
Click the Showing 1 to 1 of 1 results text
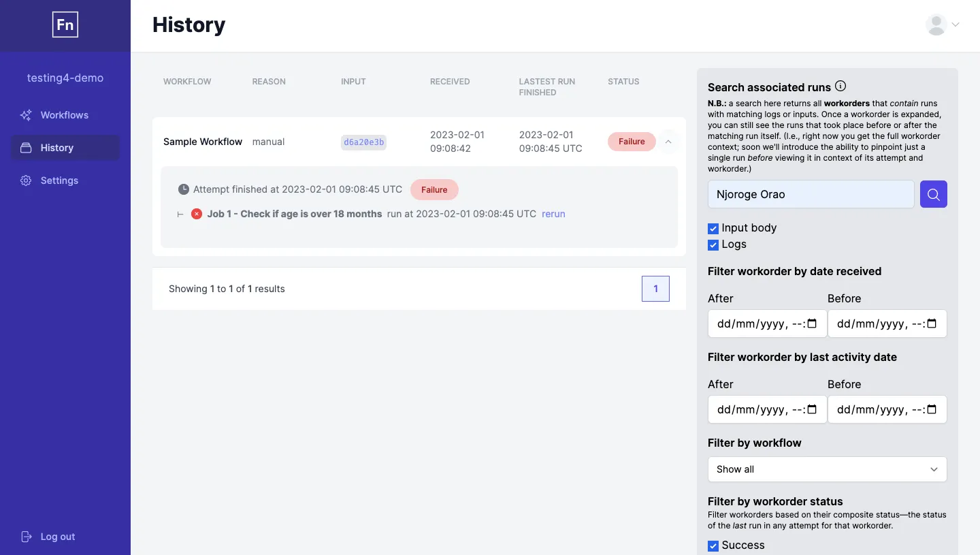point(227,289)
